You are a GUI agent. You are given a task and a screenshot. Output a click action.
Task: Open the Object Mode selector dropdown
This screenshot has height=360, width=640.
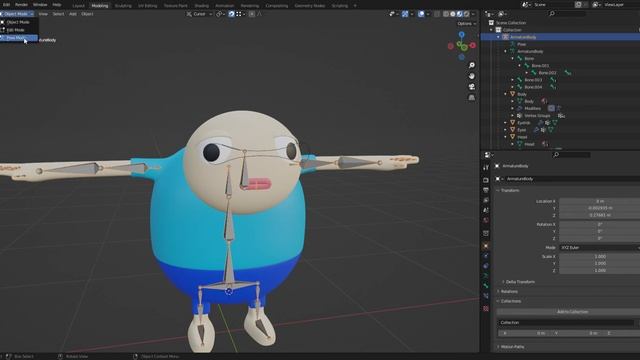pyautogui.click(x=18, y=14)
